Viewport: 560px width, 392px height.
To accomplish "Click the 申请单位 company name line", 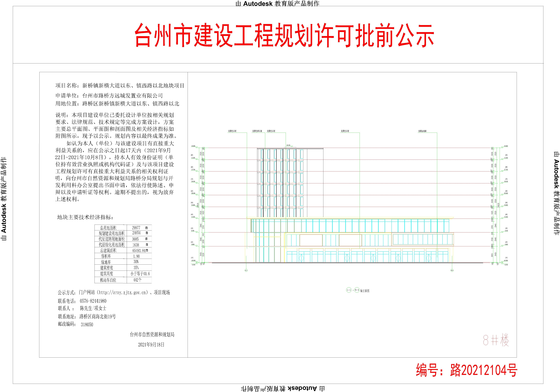I will (x=109, y=96).
